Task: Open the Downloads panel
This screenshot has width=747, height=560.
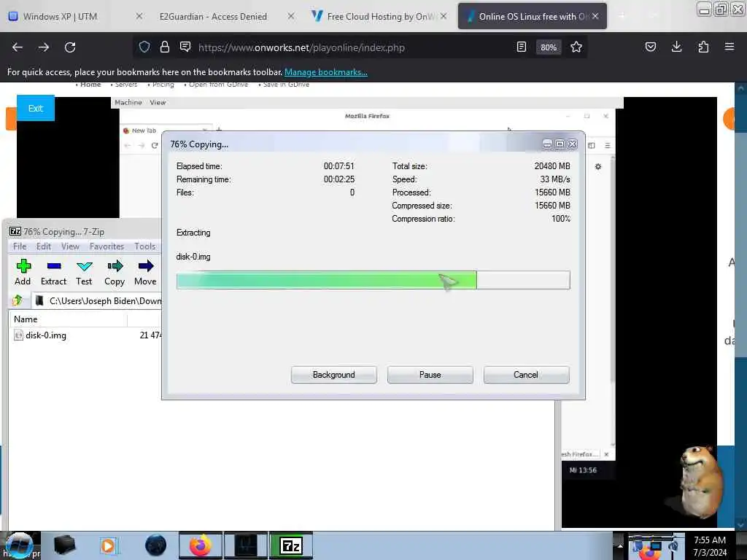Action: 676,47
